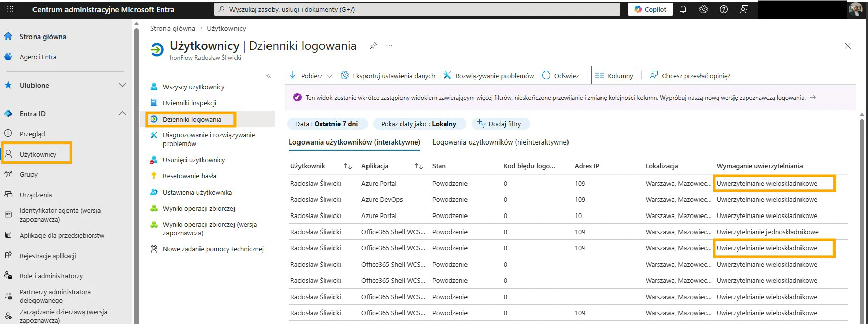Switch to Logowania użytkowników (nieinteraktywne) tab
The height and width of the screenshot is (324, 868).
(x=500, y=142)
